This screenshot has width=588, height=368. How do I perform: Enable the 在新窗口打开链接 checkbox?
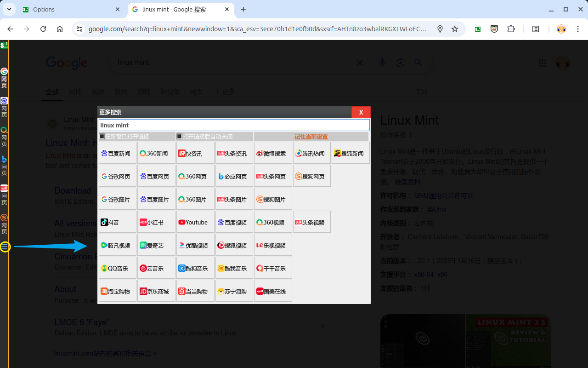pyautogui.click(x=102, y=136)
